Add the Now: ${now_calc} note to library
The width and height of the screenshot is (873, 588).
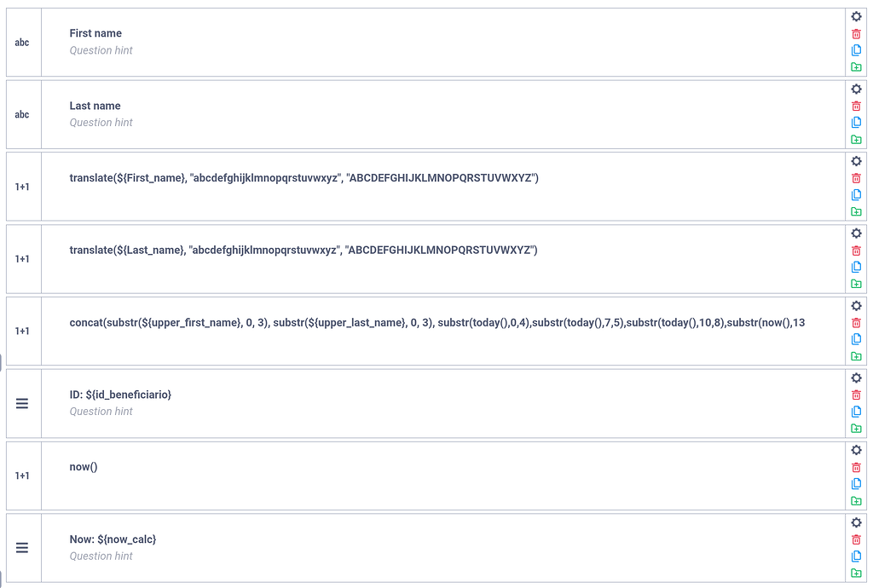tap(856, 572)
